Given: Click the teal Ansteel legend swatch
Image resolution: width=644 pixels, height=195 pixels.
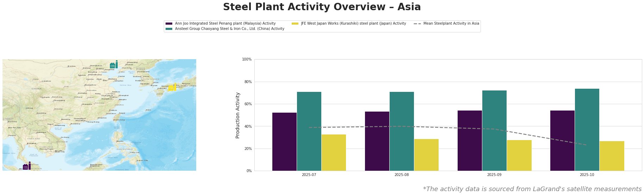Looking at the screenshot, I should coord(169,29).
